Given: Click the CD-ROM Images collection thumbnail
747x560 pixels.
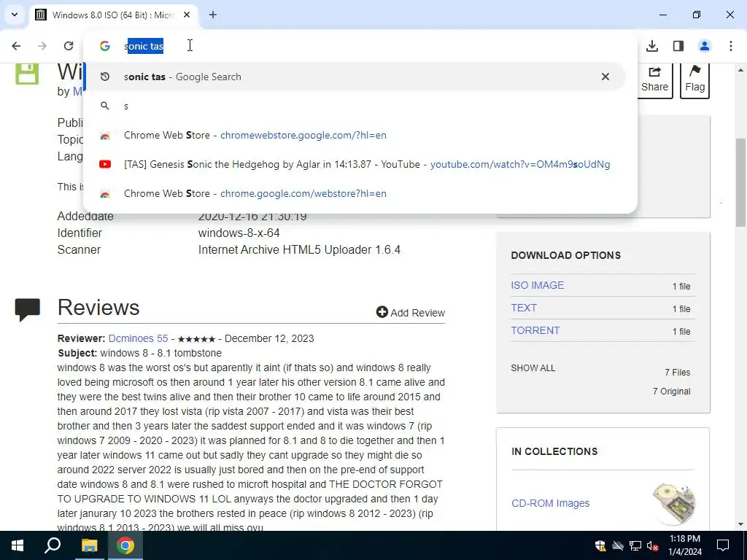Looking at the screenshot, I should (x=673, y=503).
